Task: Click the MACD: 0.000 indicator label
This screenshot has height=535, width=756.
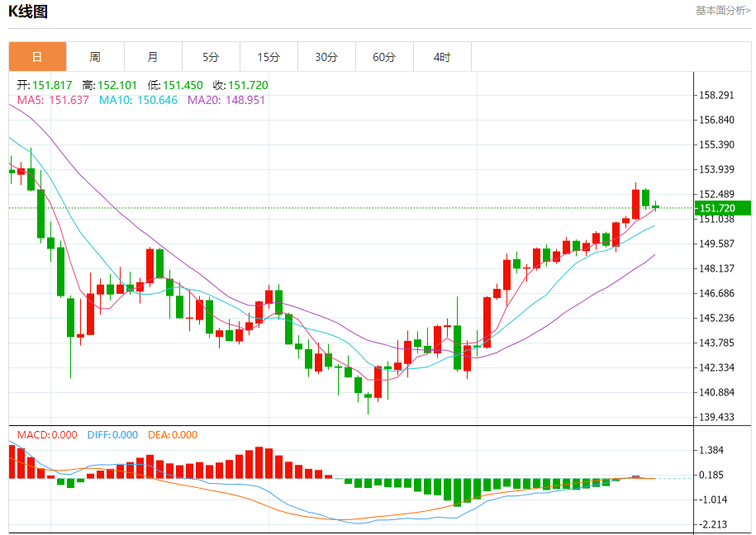Action: pos(47,434)
